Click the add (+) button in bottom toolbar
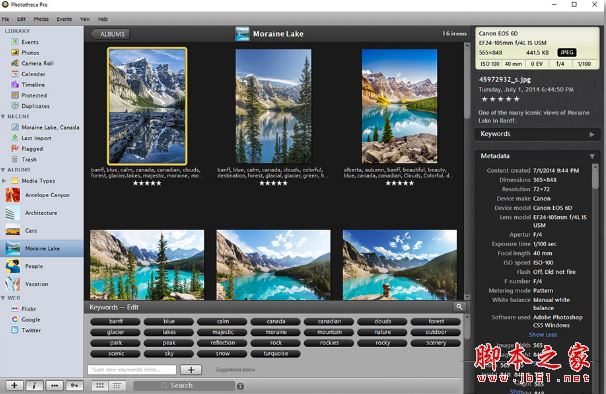Image resolution: width=606 pixels, height=394 pixels. click(x=14, y=385)
